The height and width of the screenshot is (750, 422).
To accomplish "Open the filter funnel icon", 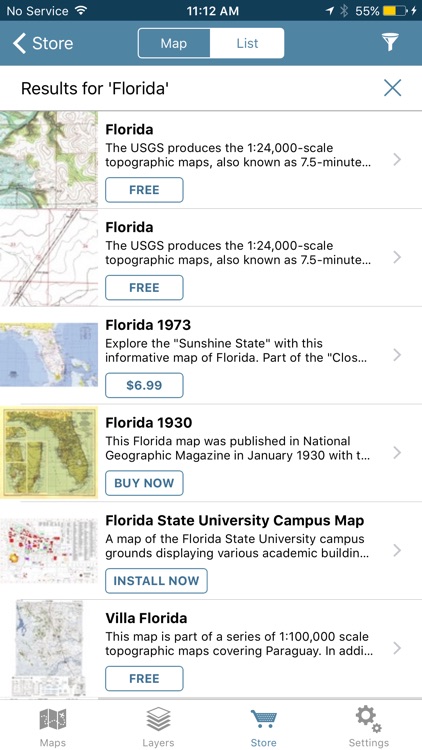I will (390, 43).
